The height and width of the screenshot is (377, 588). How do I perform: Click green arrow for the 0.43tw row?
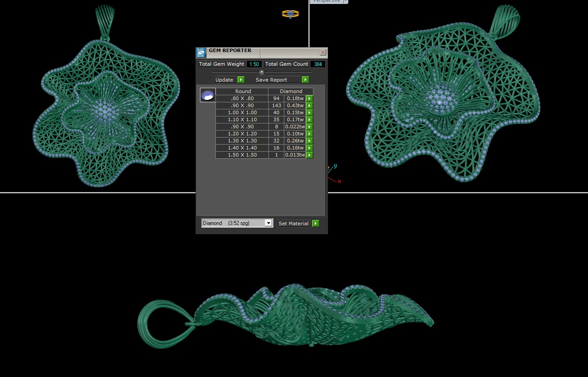(x=309, y=105)
